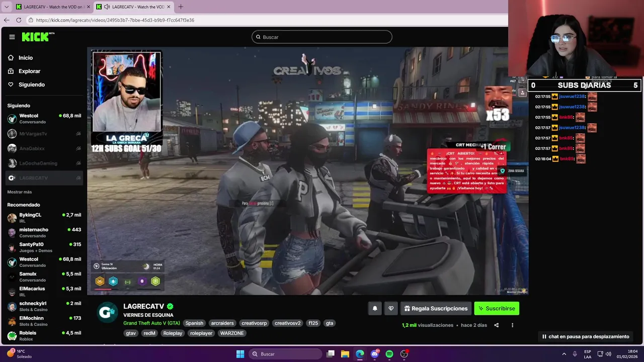Open the weather widget 16°C Soleado
This screenshot has height=362, width=644.
(19, 354)
